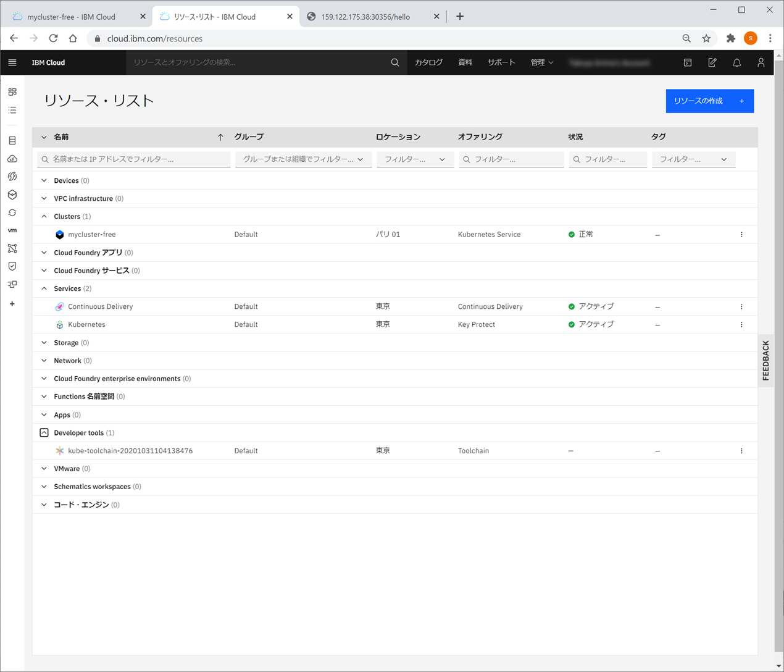
Task: Expand the コード・エンジン section
Action: [x=44, y=505]
